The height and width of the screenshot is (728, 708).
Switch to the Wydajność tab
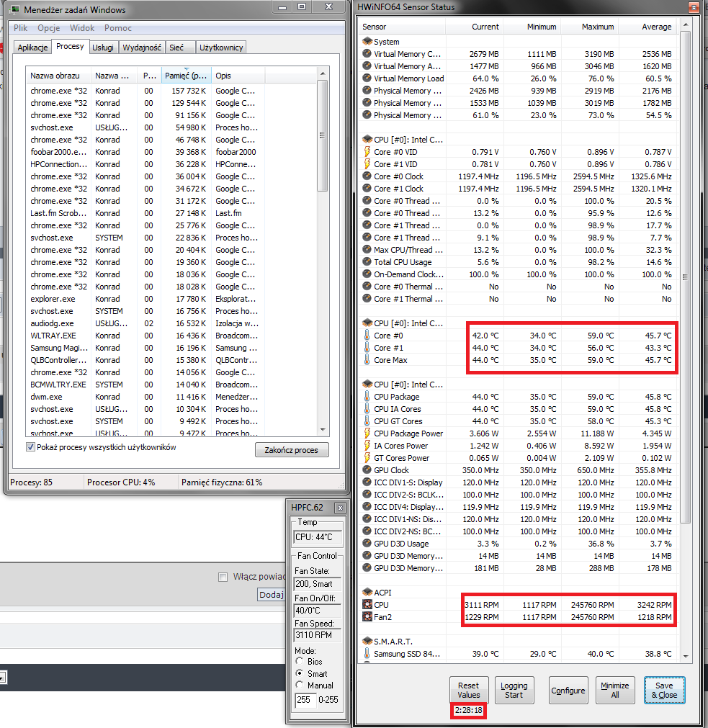(142, 48)
